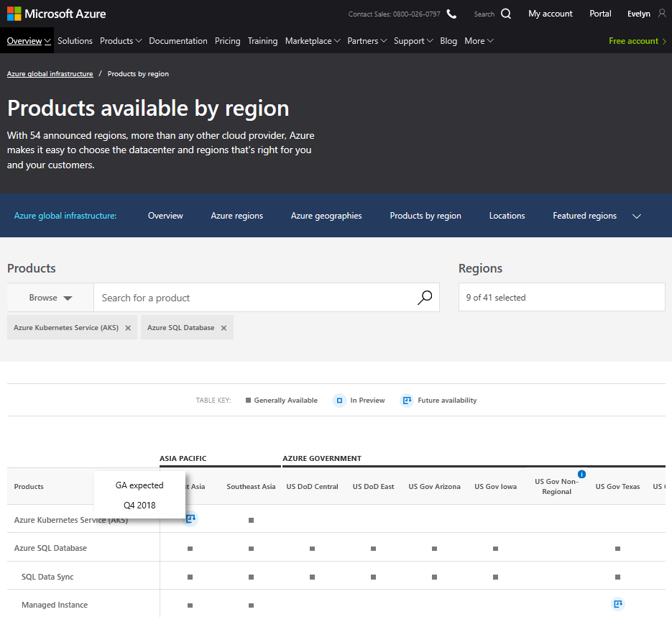Open the Training page

pyautogui.click(x=263, y=41)
